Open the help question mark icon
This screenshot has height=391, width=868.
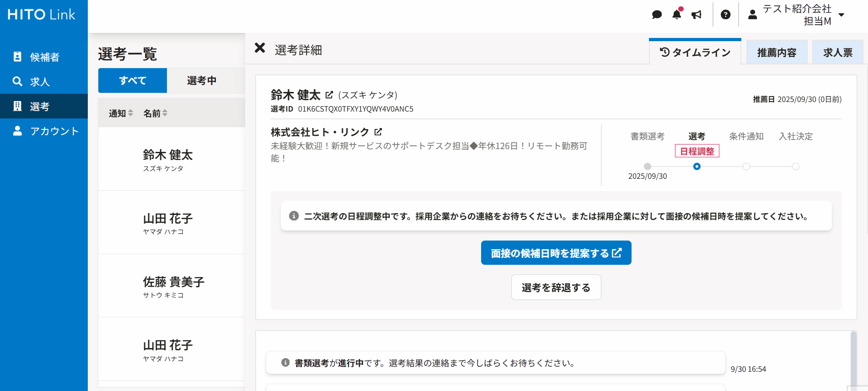(725, 15)
